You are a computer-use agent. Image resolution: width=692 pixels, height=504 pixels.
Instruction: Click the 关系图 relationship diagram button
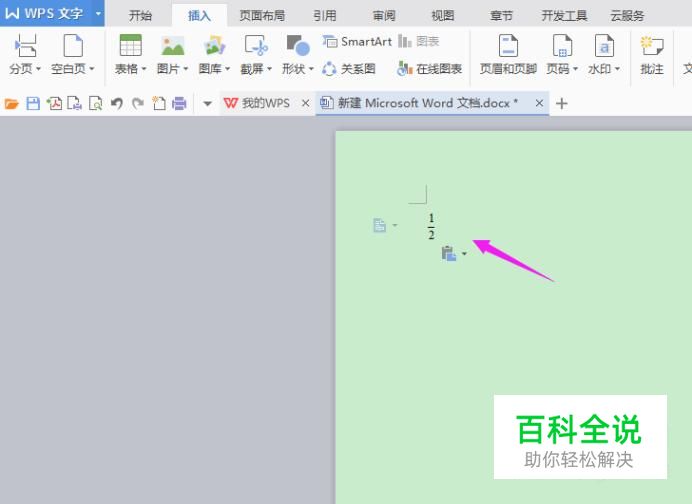click(349, 69)
